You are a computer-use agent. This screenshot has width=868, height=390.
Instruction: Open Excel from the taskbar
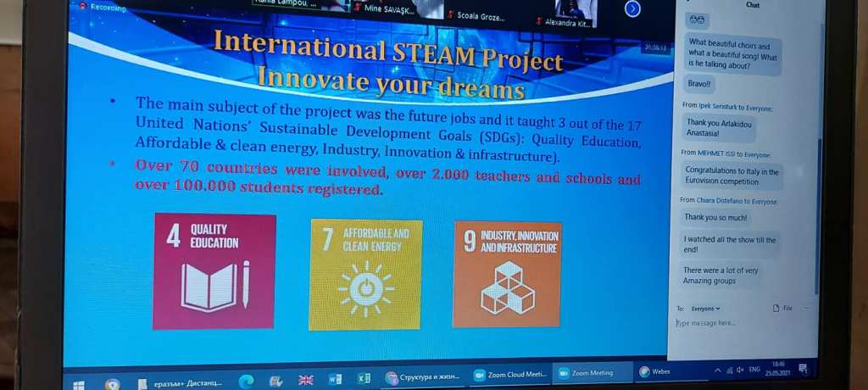tap(364, 379)
